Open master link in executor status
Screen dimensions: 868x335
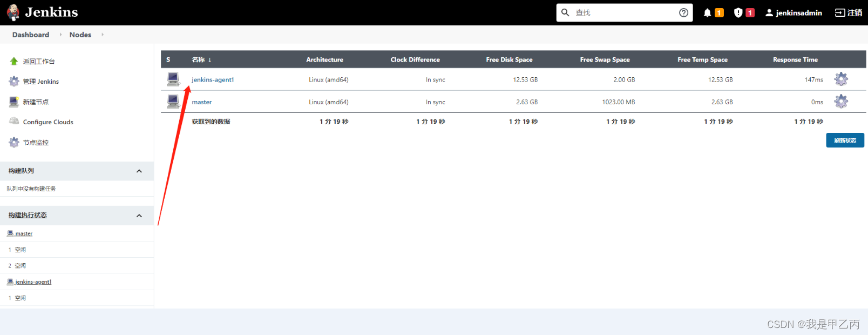coord(24,233)
